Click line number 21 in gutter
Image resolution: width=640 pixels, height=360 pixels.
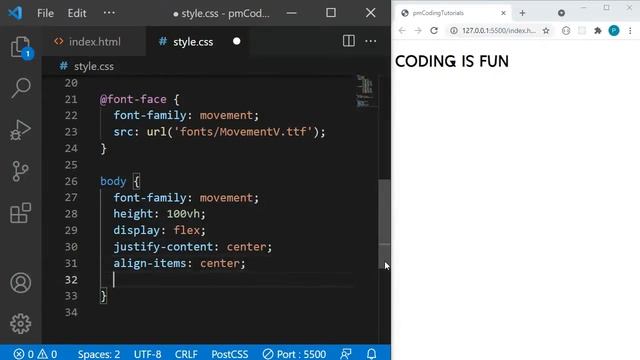click(71, 99)
